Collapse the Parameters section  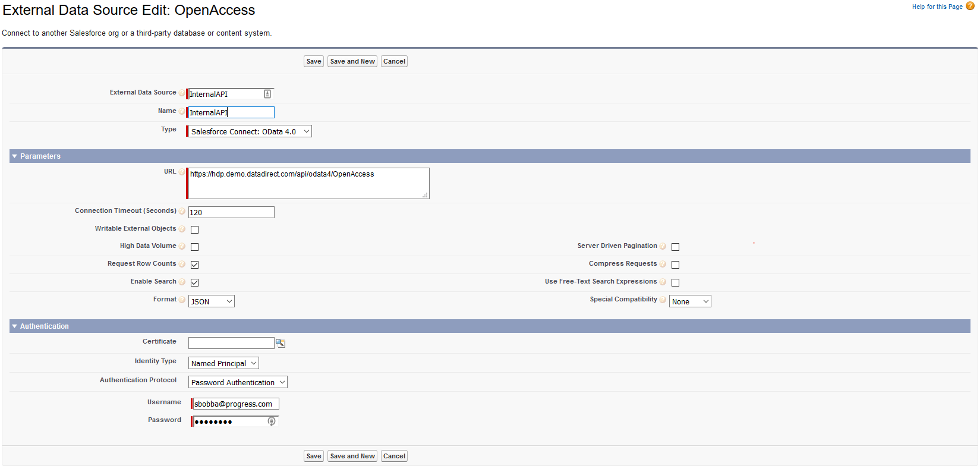14,156
